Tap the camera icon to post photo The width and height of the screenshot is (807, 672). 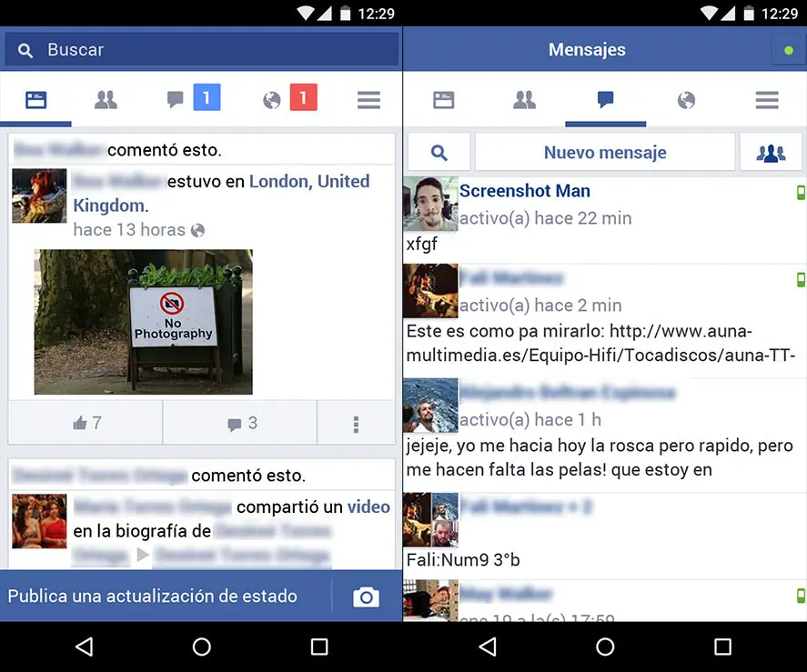pyautogui.click(x=367, y=597)
